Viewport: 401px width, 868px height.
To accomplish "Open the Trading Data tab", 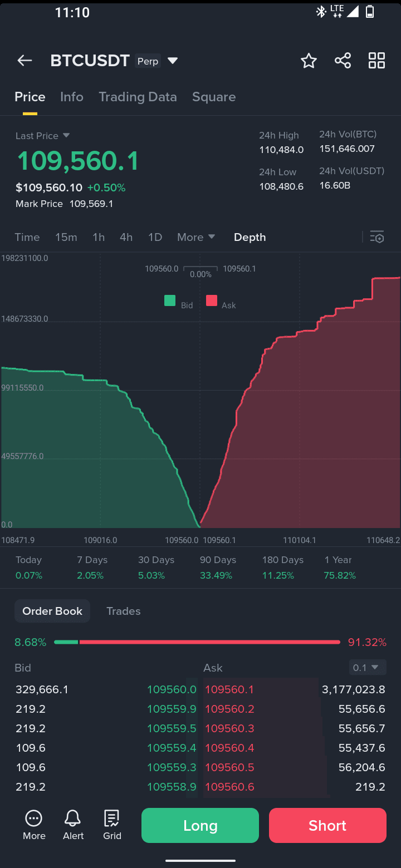I will [138, 97].
